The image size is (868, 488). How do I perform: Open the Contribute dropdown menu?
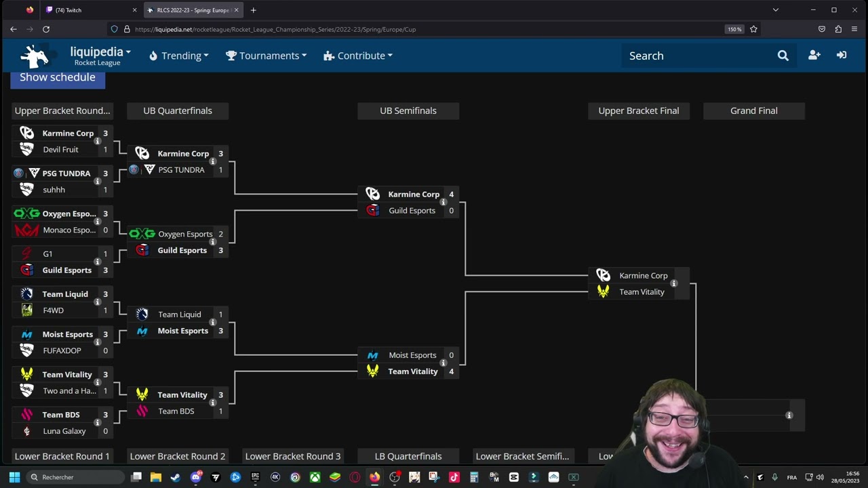(358, 56)
